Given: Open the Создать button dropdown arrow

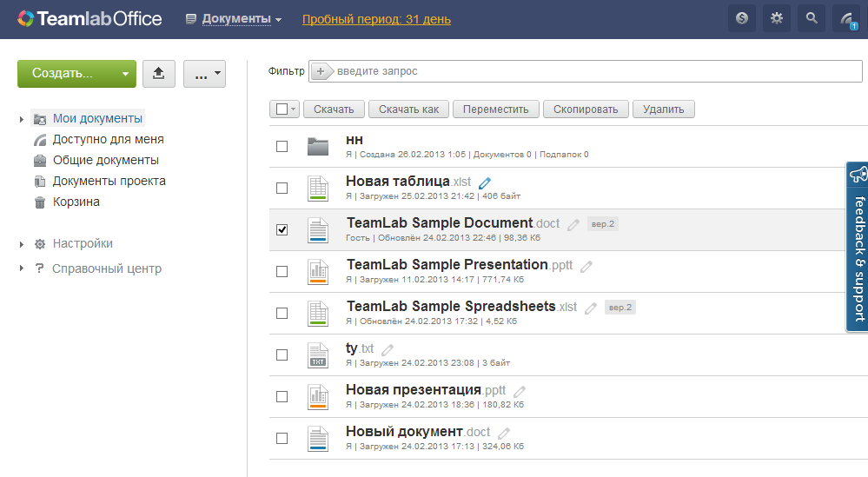Looking at the screenshot, I should point(126,74).
